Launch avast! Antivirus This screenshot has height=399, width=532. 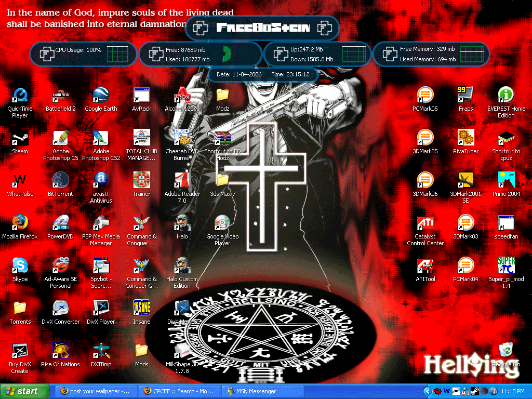coord(101,181)
